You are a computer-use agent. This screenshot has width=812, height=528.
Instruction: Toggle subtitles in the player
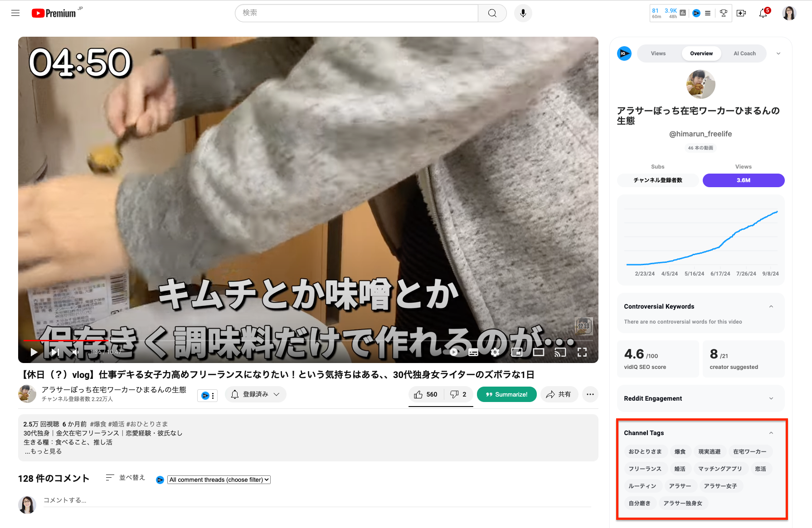(473, 352)
